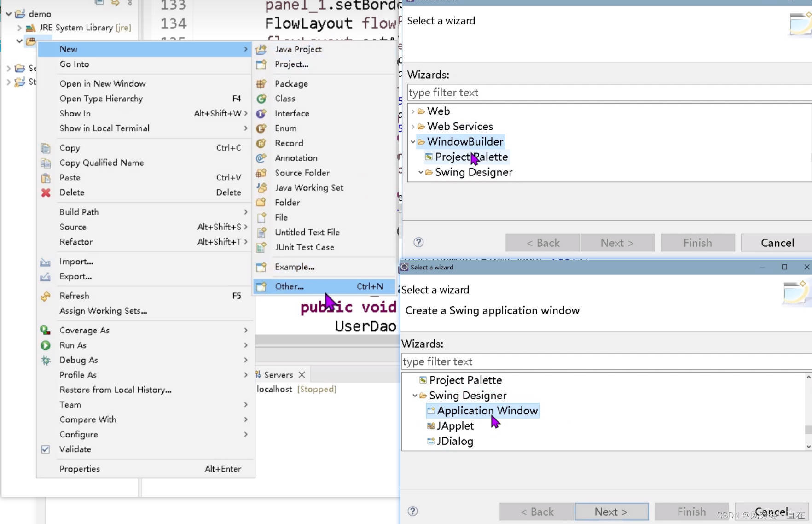
Task: Click the Annotation icon in New submenu
Action: click(x=261, y=158)
